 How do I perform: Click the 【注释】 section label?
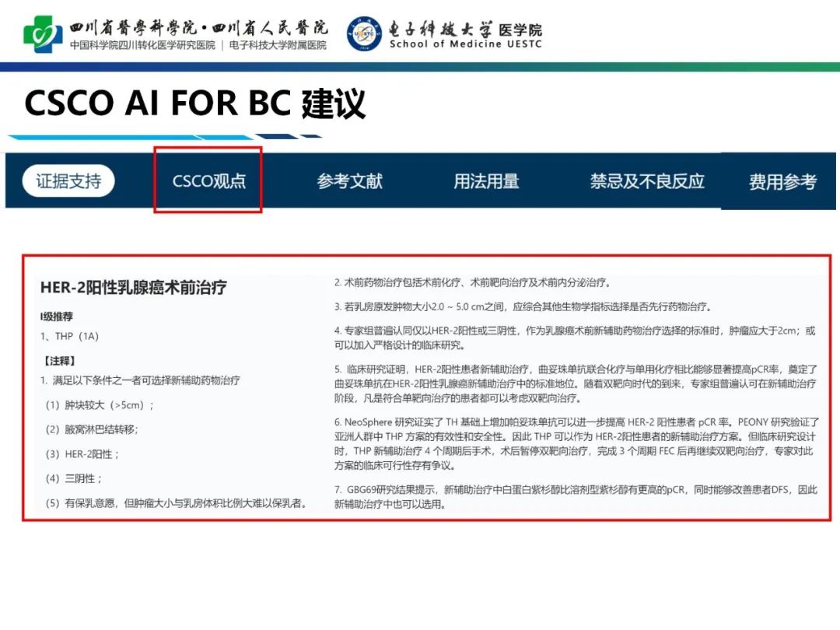pyautogui.click(x=58, y=360)
